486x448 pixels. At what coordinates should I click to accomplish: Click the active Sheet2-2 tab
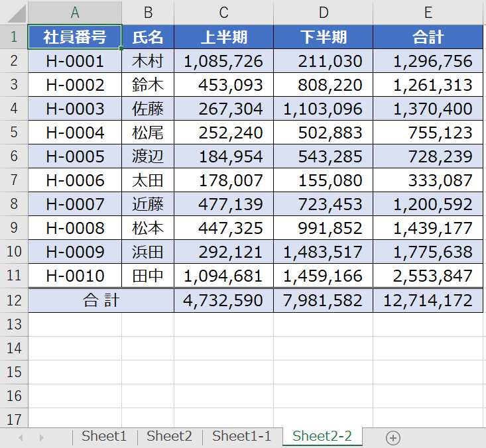322,436
